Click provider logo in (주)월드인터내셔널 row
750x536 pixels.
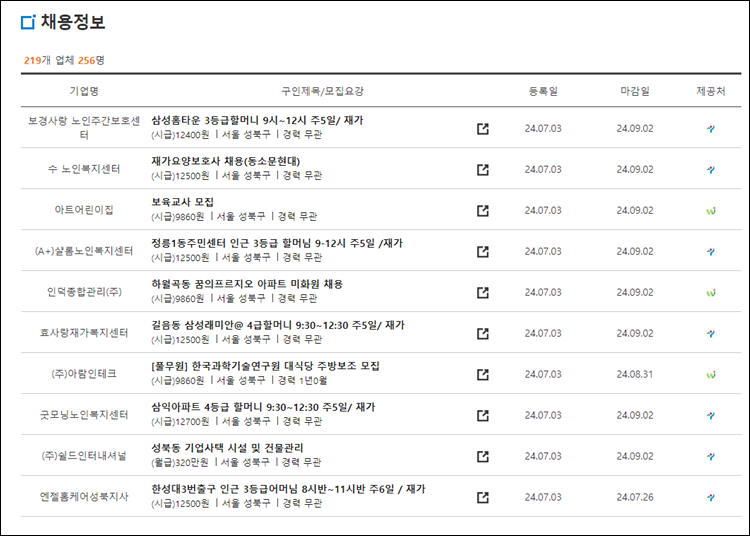[711, 457]
